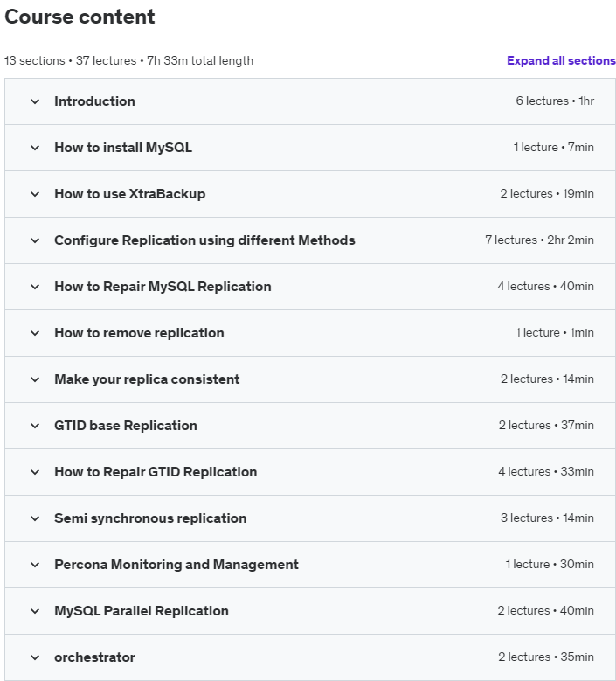
Task: Click '1 lecture • 7min' text
Action: (x=553, y=147)
